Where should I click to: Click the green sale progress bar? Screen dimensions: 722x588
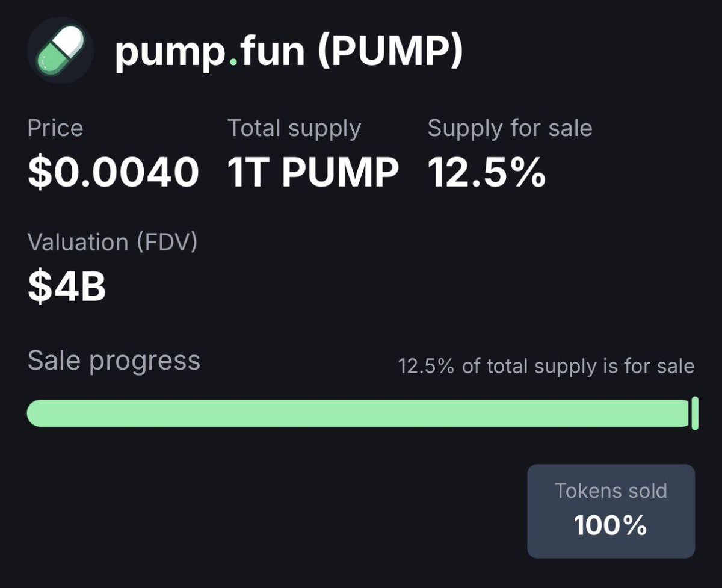(x=358, y=413)
